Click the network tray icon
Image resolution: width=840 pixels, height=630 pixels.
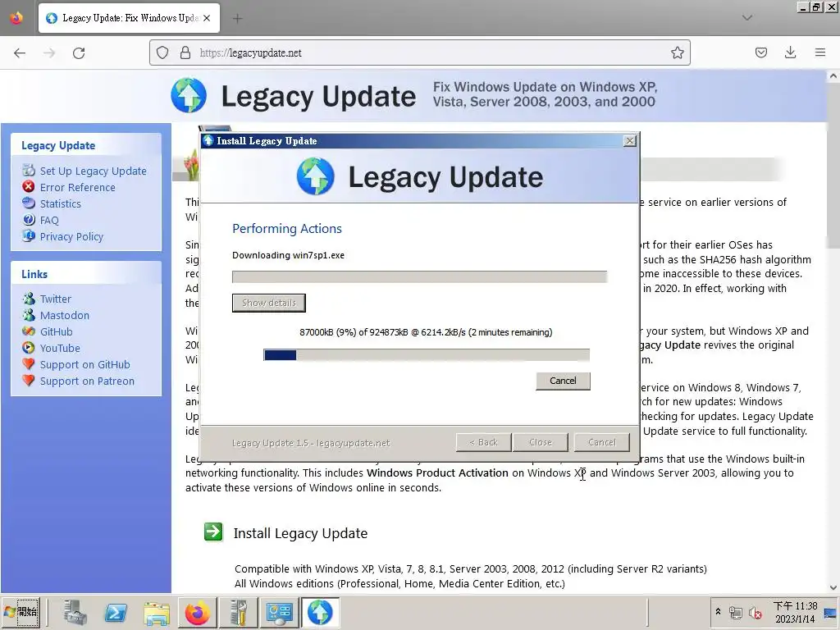[x=736, y=613]
